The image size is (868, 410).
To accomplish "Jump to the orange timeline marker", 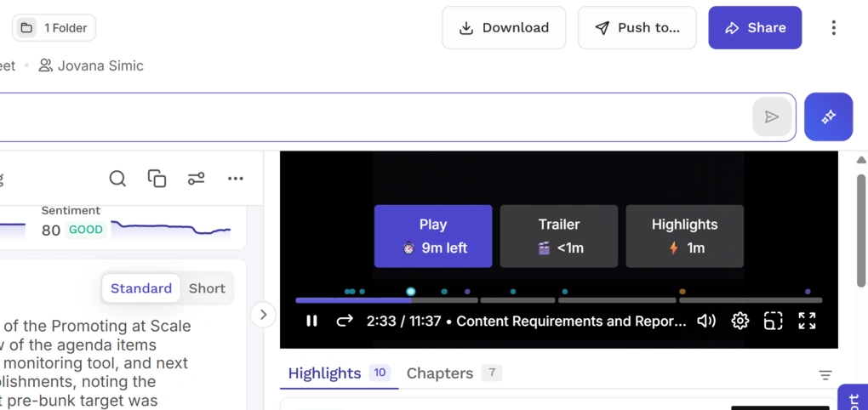I will coord(682,292).
